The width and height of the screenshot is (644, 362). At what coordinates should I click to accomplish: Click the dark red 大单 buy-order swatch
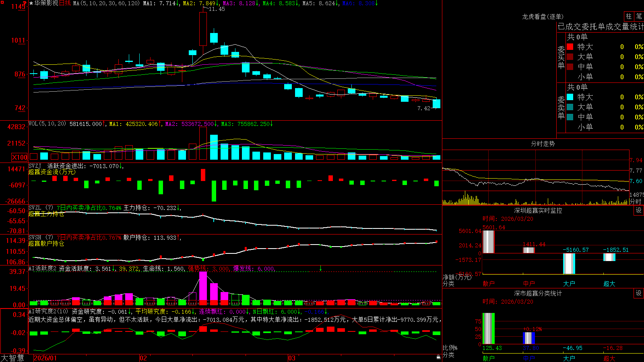(x=570, y=57)
